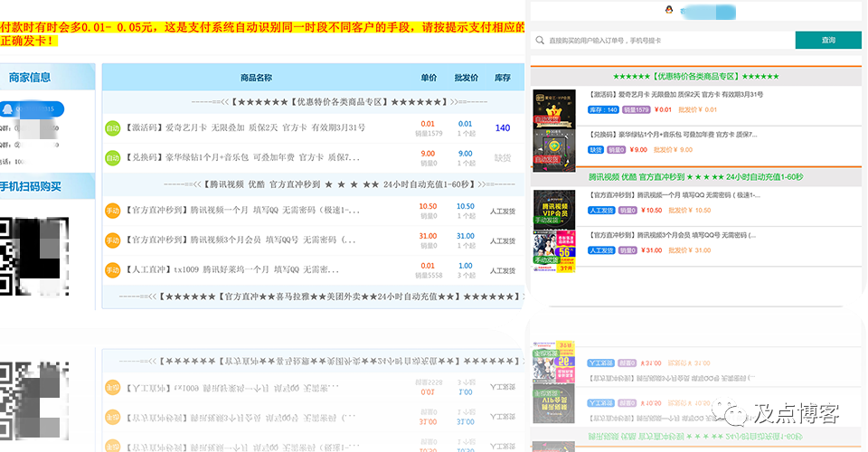Open 【官方直冲秒到】腾讯视频一个月 item in the desktop table
The height and width of the screenshot is (452, 868).
click(243, 211)
